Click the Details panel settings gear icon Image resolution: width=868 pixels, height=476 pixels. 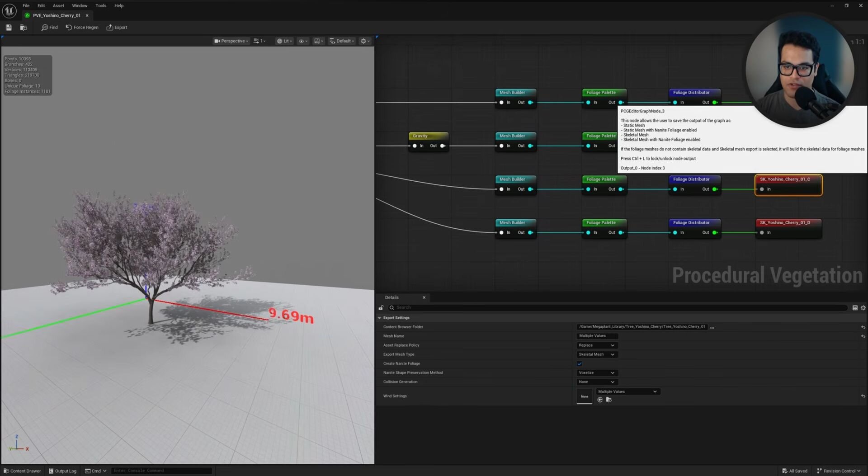coord(863,308)
